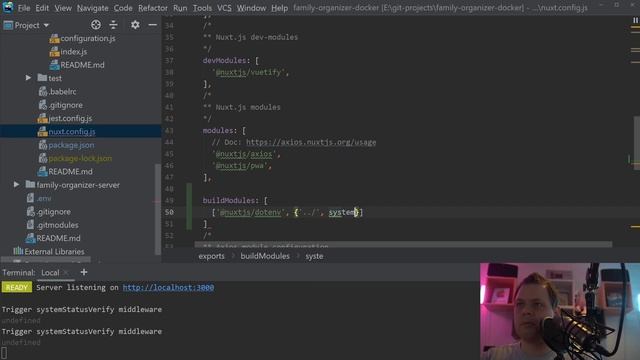Screen dimensions: 640x360
Task: Click the '@nuxtjs/dotenv' string in line 50
Action: (251, 212)
